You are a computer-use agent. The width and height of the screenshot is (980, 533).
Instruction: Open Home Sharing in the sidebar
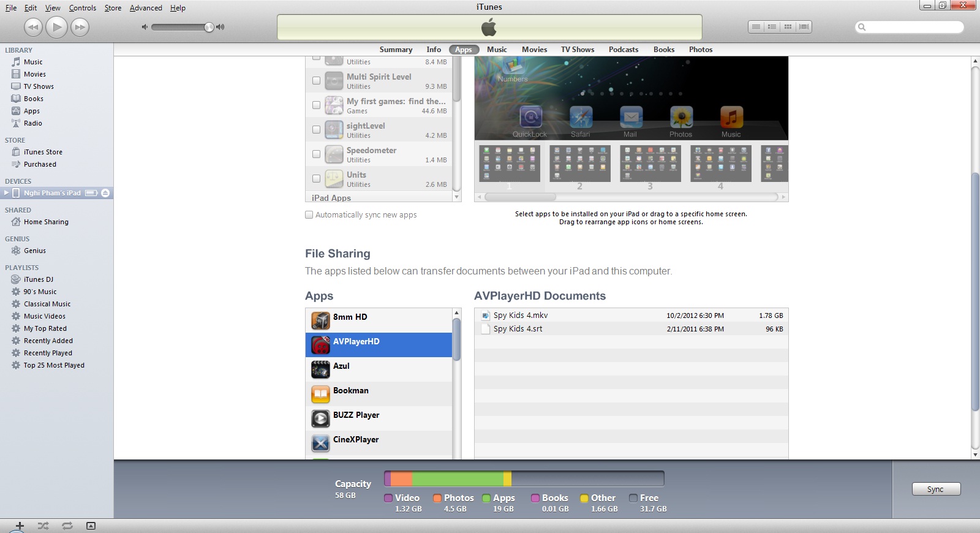[46, 222]
